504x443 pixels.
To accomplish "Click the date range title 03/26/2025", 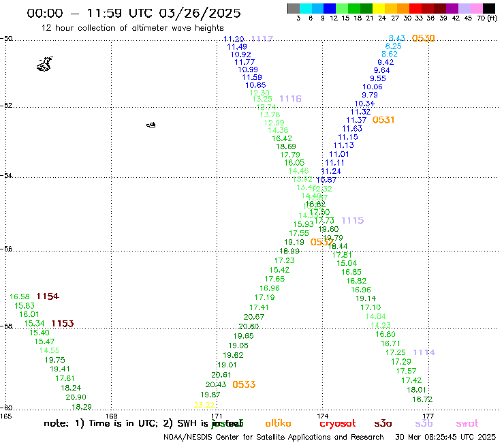I will [x=200, y=13].
